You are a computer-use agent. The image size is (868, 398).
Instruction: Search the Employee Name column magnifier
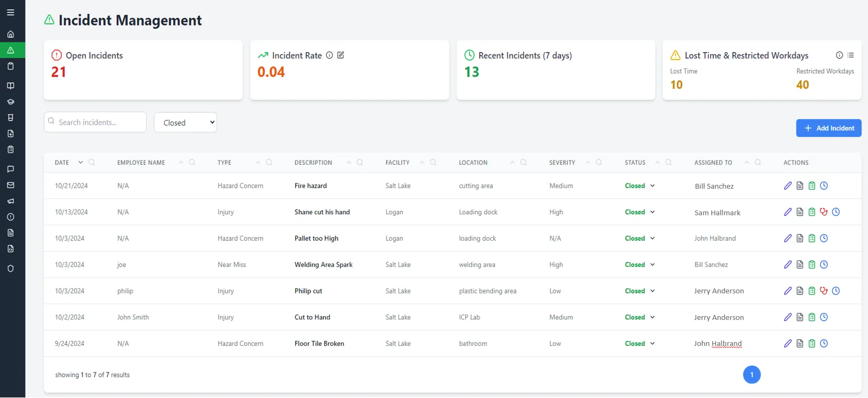pos(192,162)
